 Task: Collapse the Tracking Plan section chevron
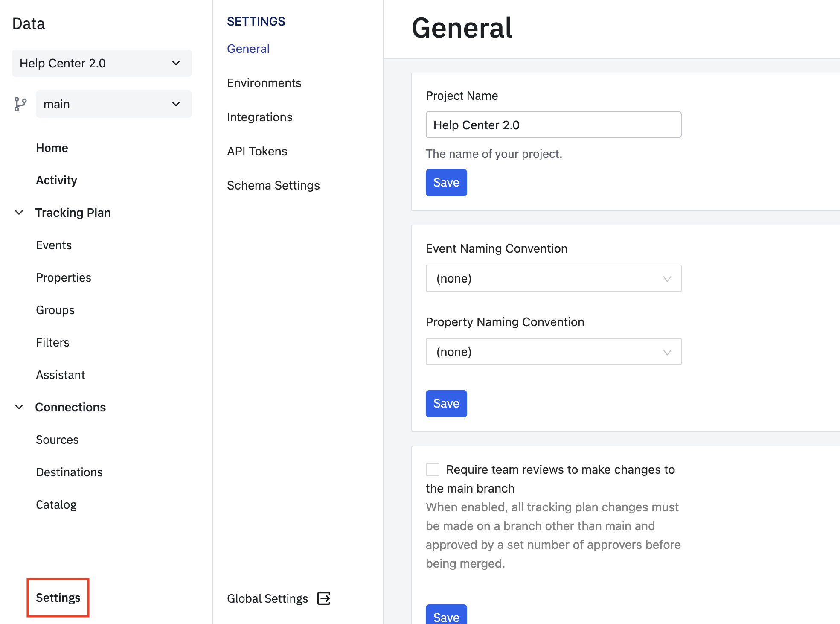19,213
